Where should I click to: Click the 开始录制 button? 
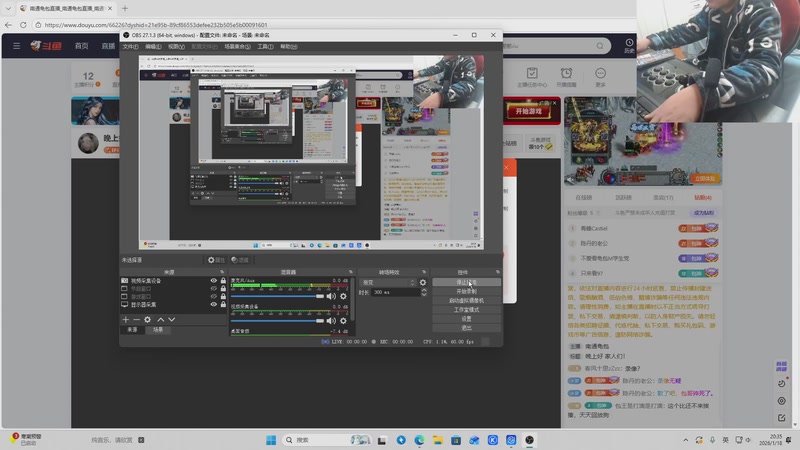pyautogui.click(x=466, y=291)
